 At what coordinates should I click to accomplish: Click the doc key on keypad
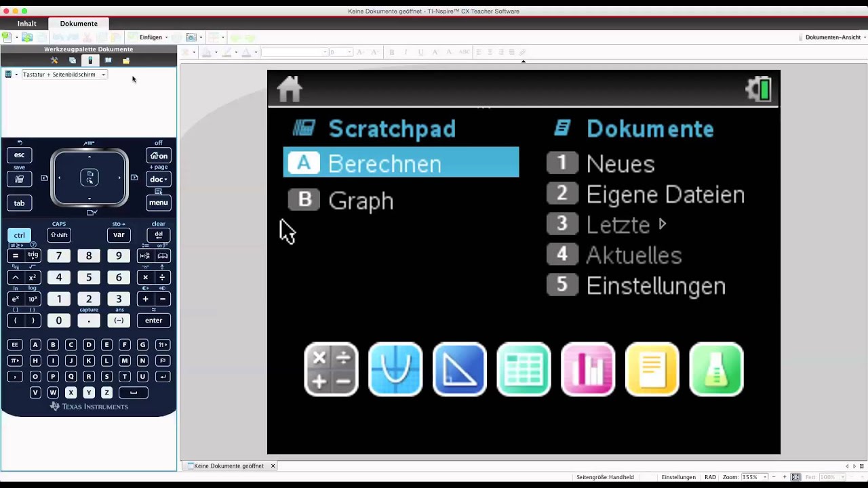(159, 179)
